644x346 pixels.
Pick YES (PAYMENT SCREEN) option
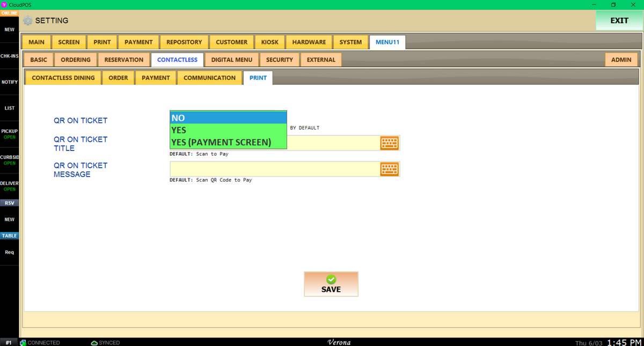click(228, 142)
